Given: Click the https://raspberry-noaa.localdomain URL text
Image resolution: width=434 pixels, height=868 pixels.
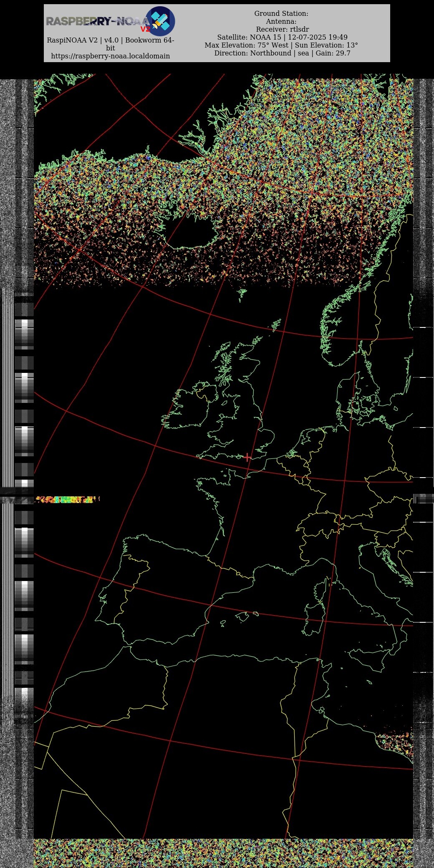Looking at the screenshot, I should coord(111,56).
